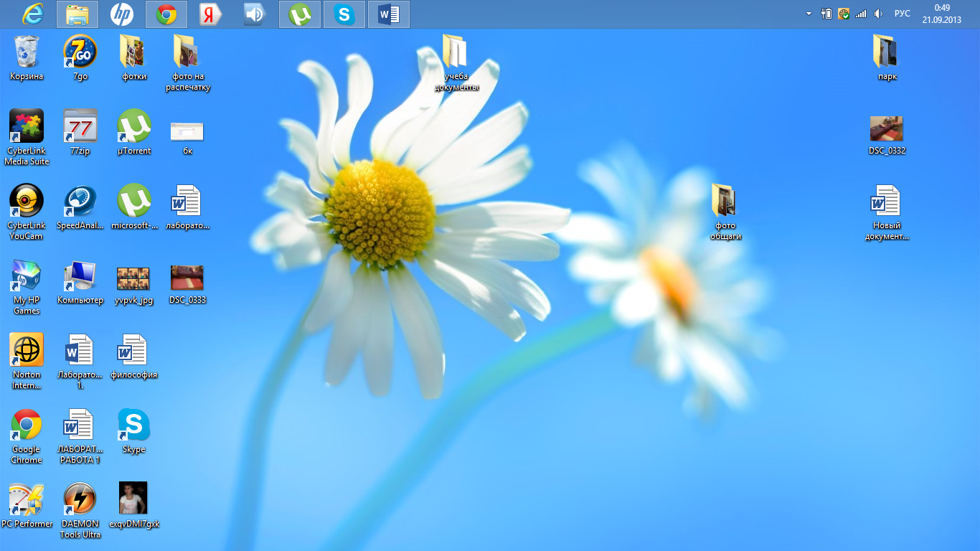
Task: Open the uTorrent button on the taskbar
Action: tap(300, 14)
